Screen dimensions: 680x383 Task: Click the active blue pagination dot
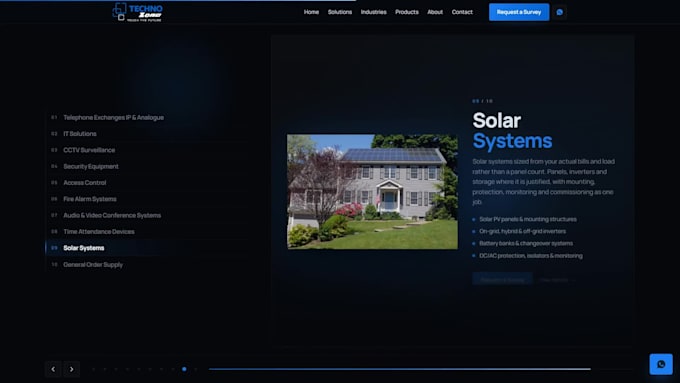tap(184, 369)
